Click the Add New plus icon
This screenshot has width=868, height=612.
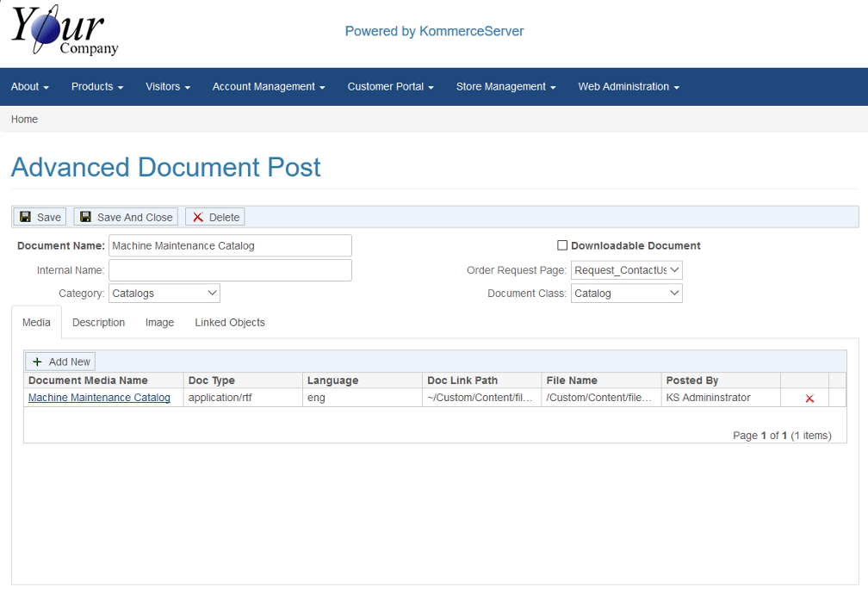[37, 362]
